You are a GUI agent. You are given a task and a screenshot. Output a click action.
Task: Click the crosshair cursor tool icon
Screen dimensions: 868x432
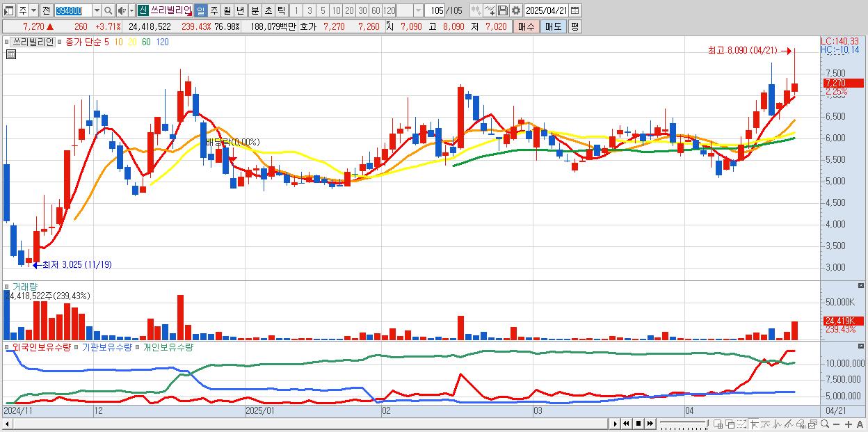pyautogui.click(x=755, y=424)
